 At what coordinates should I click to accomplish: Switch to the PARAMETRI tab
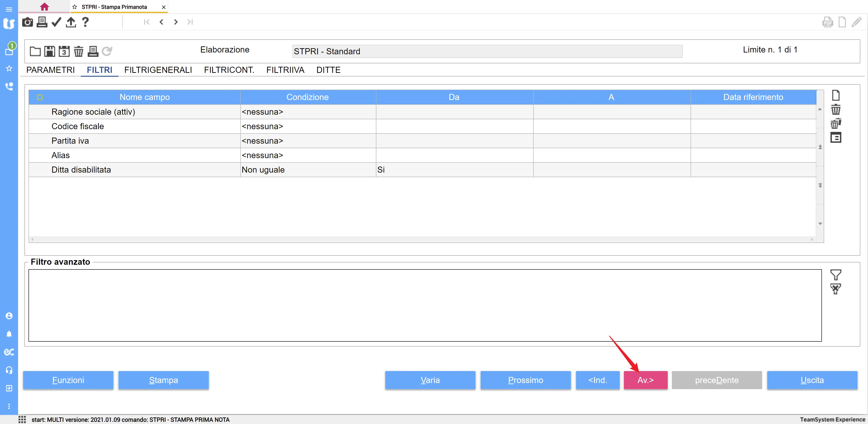point(51,70)
